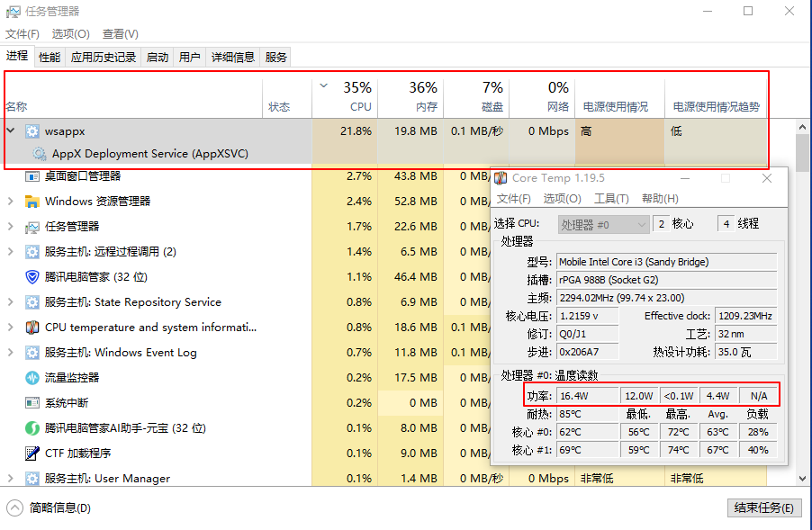Click the 核心 #1 temperature 69℃
The width and height of the screenshot is (812, 530).
click(x=588, y=450)
